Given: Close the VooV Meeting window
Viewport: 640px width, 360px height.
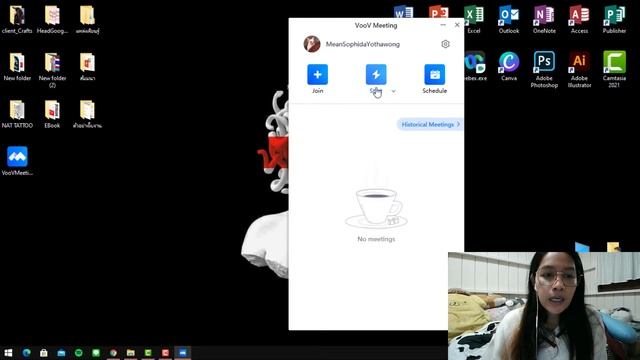Looking at the screenshot, I should tap(457, 25).
